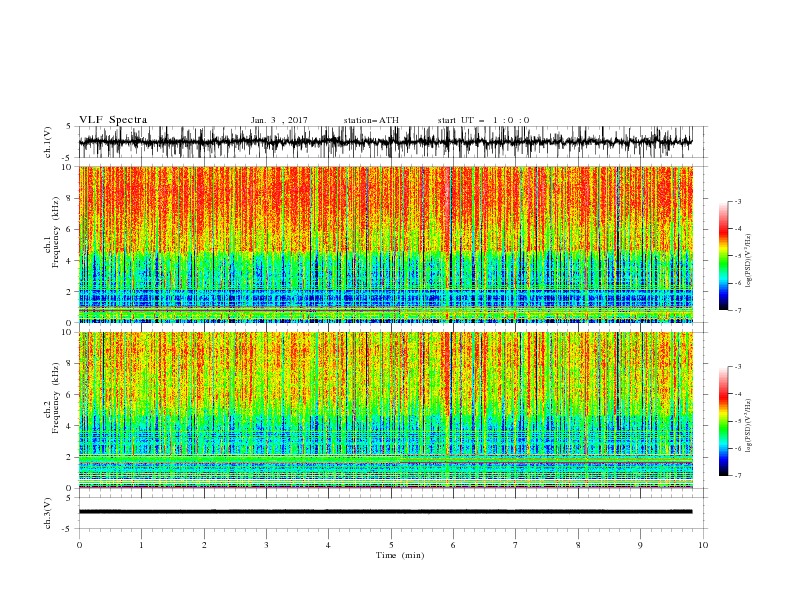This screenshot has height=612, width=792.
Task: Click inside the ch.2 spectrogram panel
Action: pyautogui.click(x=385, y=410)
